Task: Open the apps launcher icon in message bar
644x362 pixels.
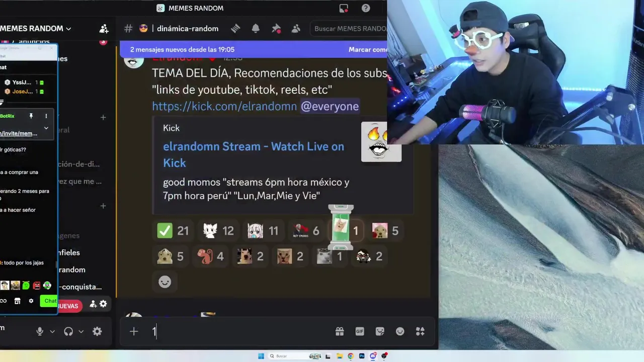Action: tap(420, 331)
